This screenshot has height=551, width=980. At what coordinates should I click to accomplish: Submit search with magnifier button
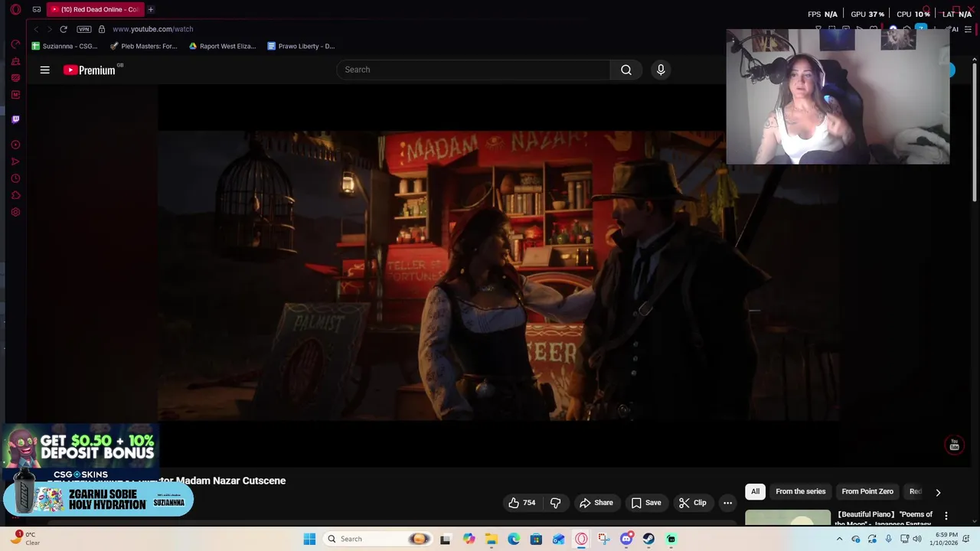point(626,70)
